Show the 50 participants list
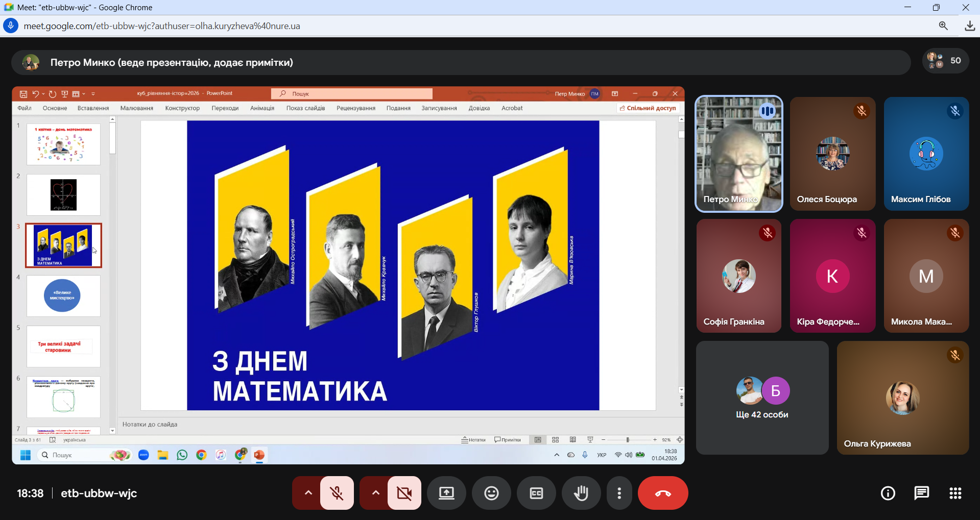Viewport: 980px width, 520px height. (945, 61)
